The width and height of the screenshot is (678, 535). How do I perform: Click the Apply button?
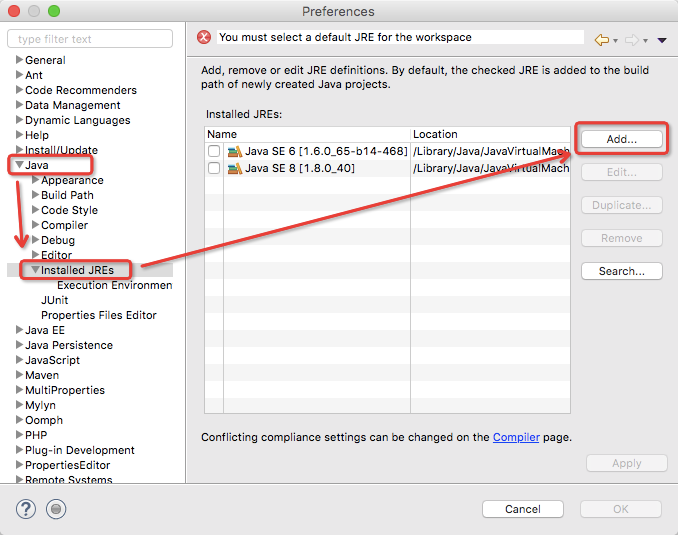[x=627, y=463]
